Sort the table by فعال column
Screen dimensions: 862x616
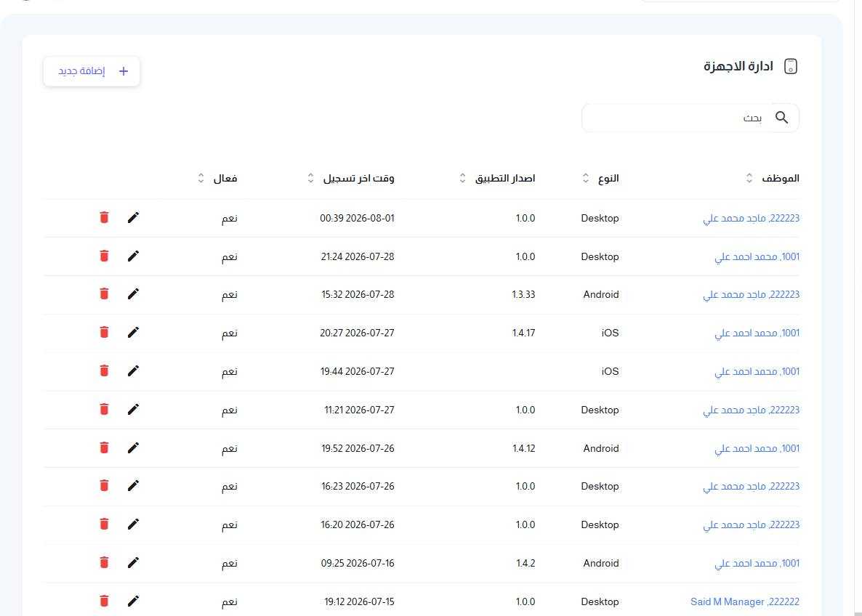pyautogui.click(x=201, y=178)
